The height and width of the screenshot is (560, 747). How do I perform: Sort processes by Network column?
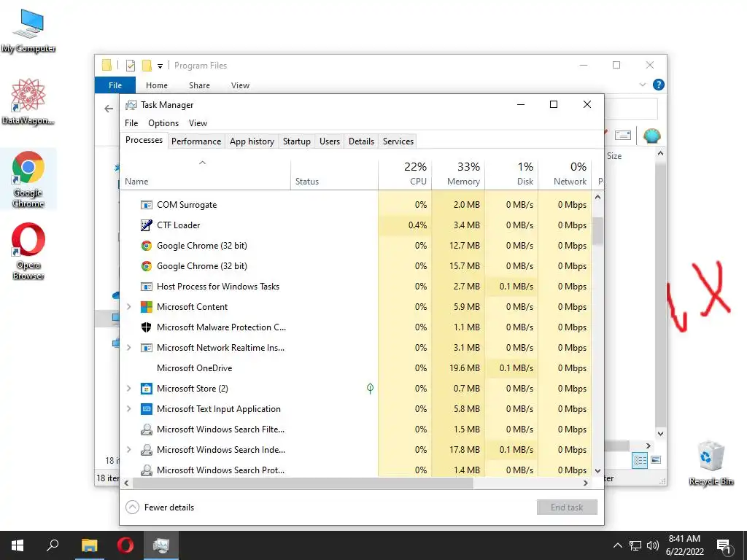tap(565, 174)
